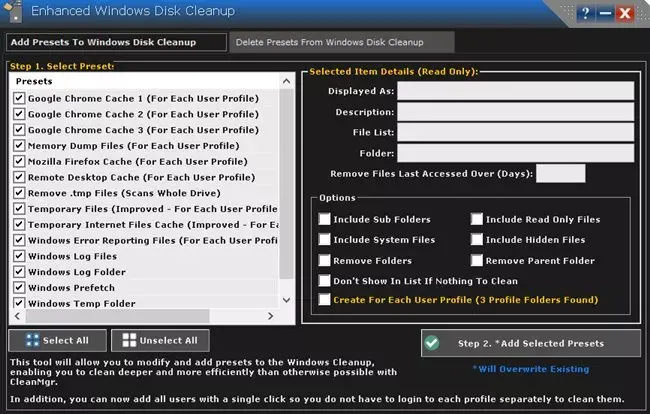This screenshot has width=650, height=414.
Task: Toggle Remote Desktop Cache preset checkbox
Action: (19, 177)
